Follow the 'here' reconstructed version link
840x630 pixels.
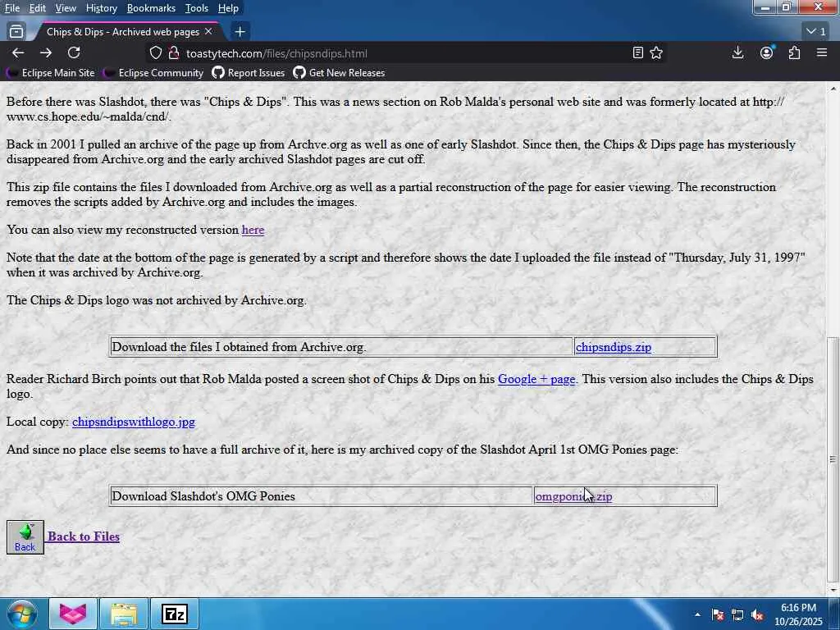(x=253, y=230)
